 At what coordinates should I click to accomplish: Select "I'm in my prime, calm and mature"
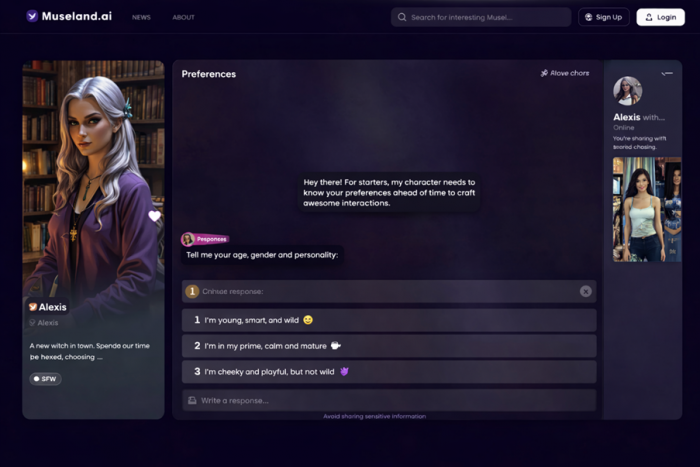click(x=389, y=346)
